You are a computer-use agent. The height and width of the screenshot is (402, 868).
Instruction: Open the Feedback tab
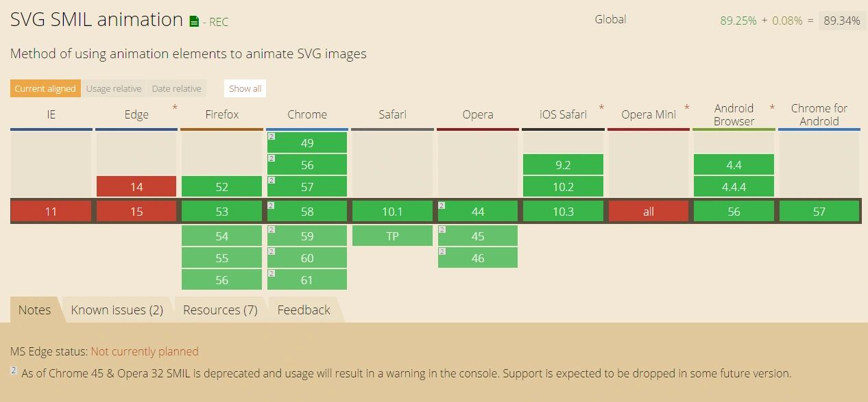click(304, 310)
